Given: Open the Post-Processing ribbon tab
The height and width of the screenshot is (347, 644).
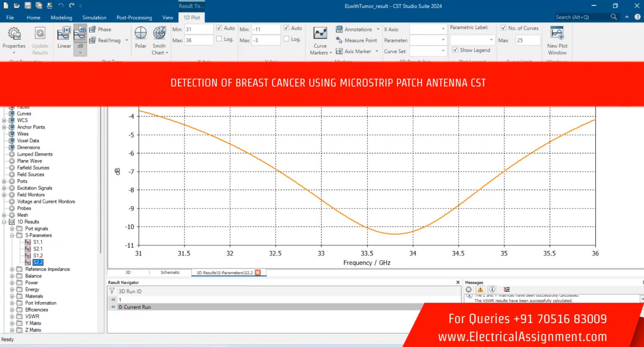Looking at the screenshot, I should [134, 18].
